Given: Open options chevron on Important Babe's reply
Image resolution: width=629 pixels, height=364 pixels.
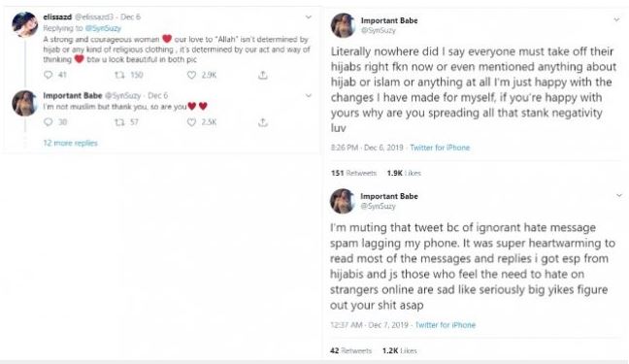Looking at the screenshot, I should [308, 95].
